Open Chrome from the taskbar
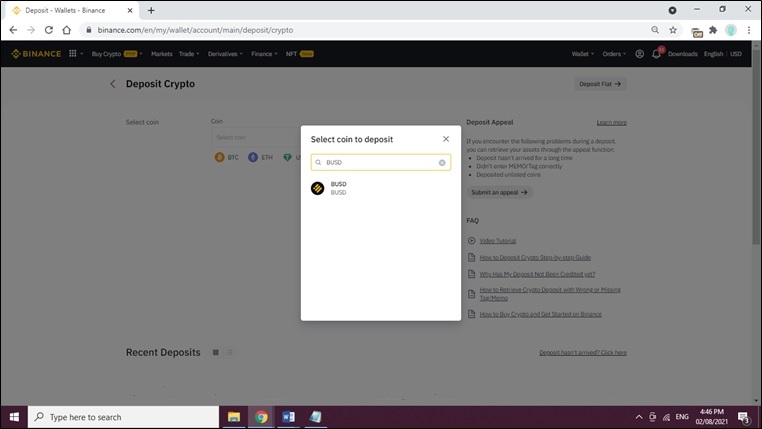762x429 pixels. pos(261,417)
